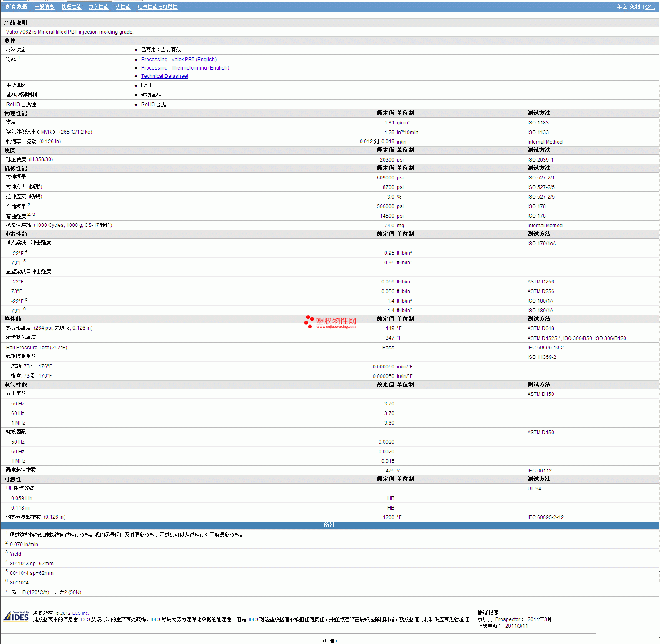The image size is (660, 644).
Task: Click the 备注 notes header bar
Action: [x=330, y=525]
